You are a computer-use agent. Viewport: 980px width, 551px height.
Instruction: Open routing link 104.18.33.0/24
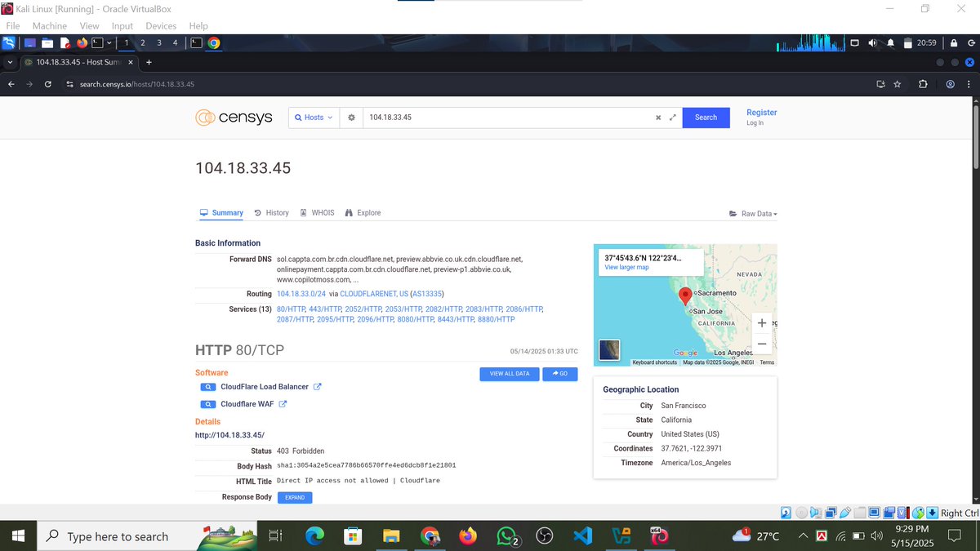[301, 294]
